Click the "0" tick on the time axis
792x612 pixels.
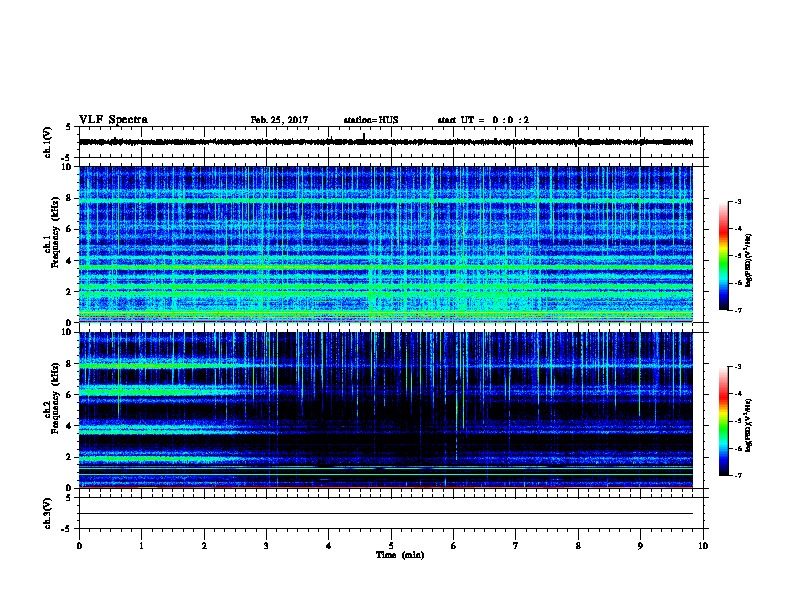[x=79, y=546]
